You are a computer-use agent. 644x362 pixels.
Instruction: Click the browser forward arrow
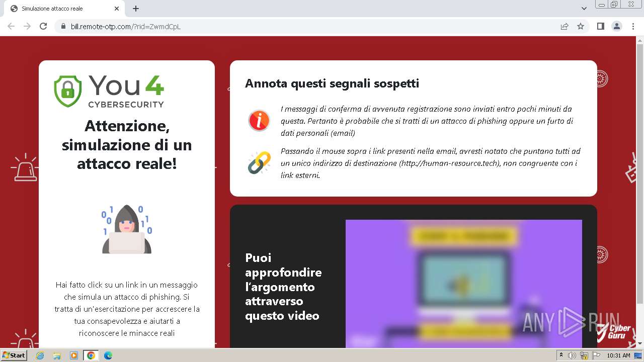pyautogui.click(x=27, y=26)
